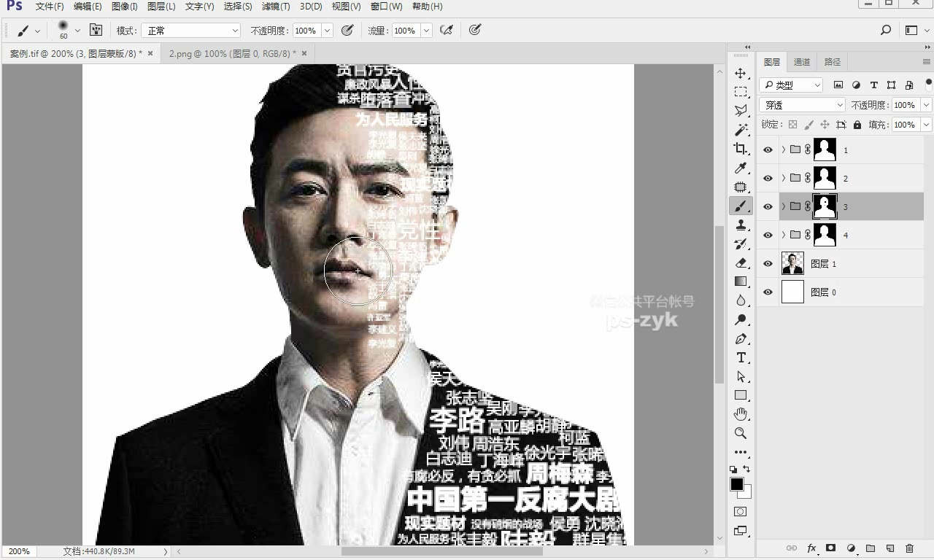Select the Healing Brush tool
The image size is (934, 560).
click(x=741, y=187)
